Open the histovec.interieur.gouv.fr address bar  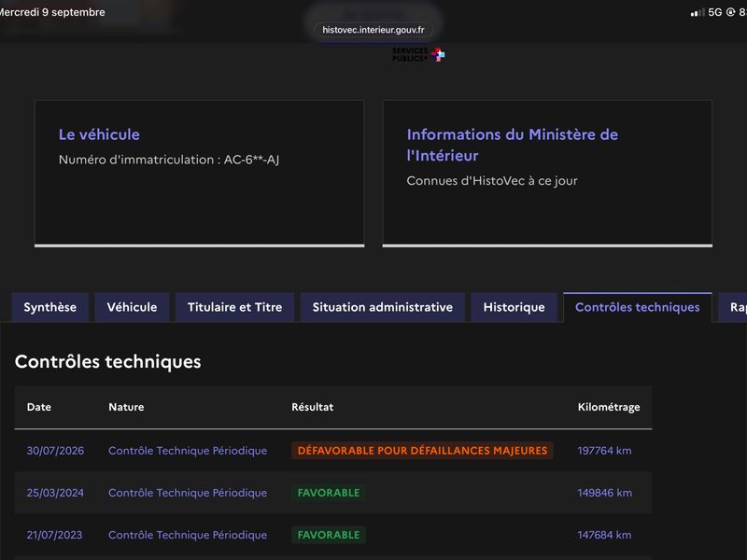pos(373,30)
